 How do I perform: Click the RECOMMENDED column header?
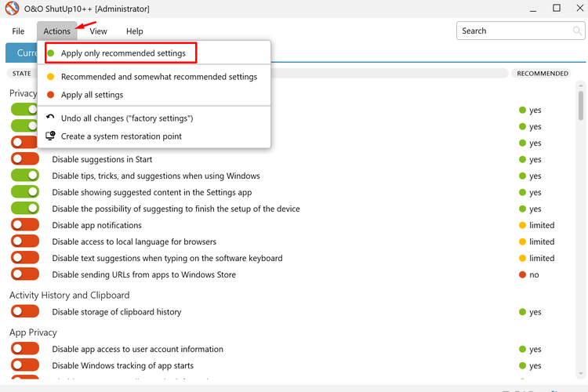pyautogui.click(x=543, y=74)
